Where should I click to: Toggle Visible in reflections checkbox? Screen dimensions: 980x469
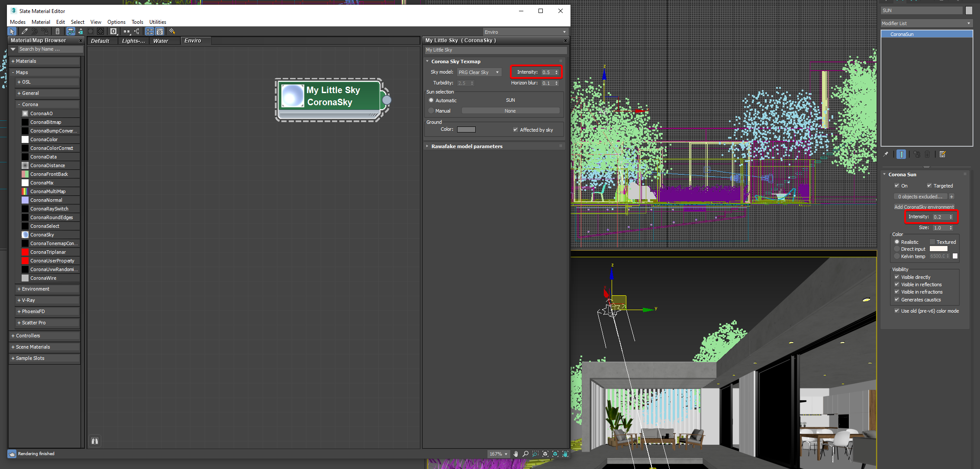tap(897, 285)
